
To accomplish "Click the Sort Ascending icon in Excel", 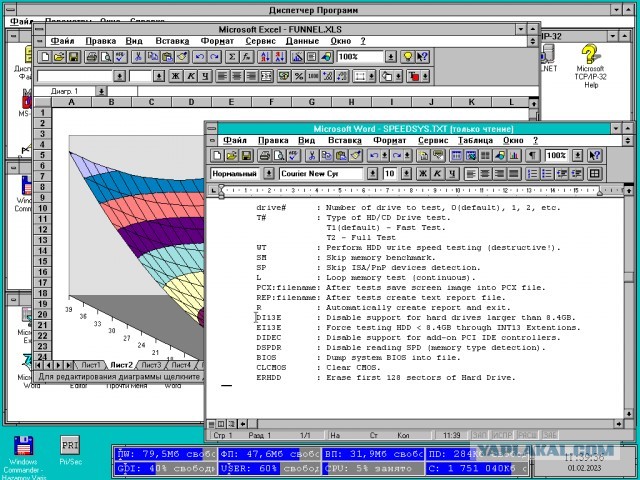I will click(x=265, y=57).
